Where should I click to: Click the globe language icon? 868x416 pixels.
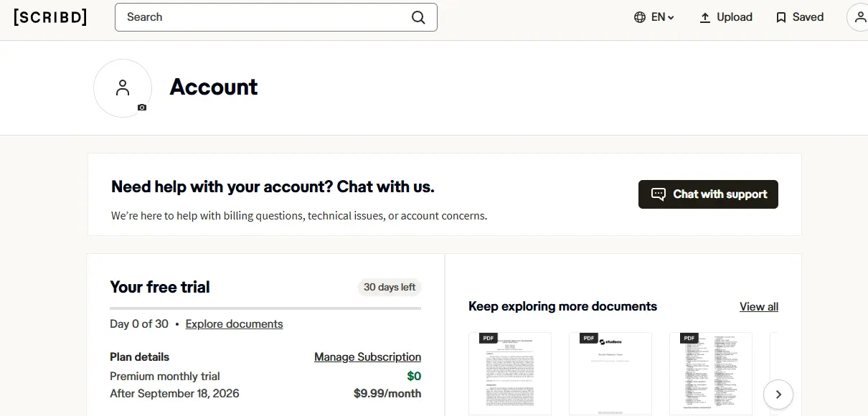tap(640, 17)
